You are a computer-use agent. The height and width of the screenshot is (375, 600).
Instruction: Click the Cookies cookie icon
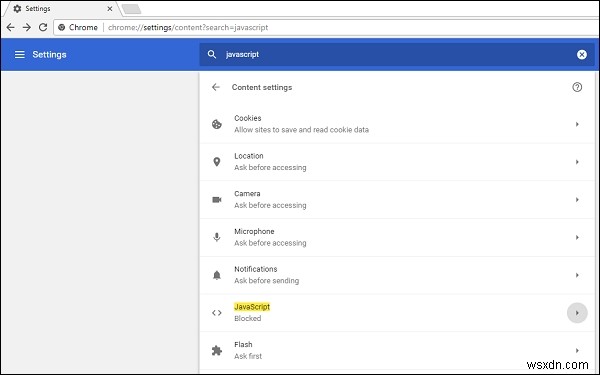[x=217, y=124]
